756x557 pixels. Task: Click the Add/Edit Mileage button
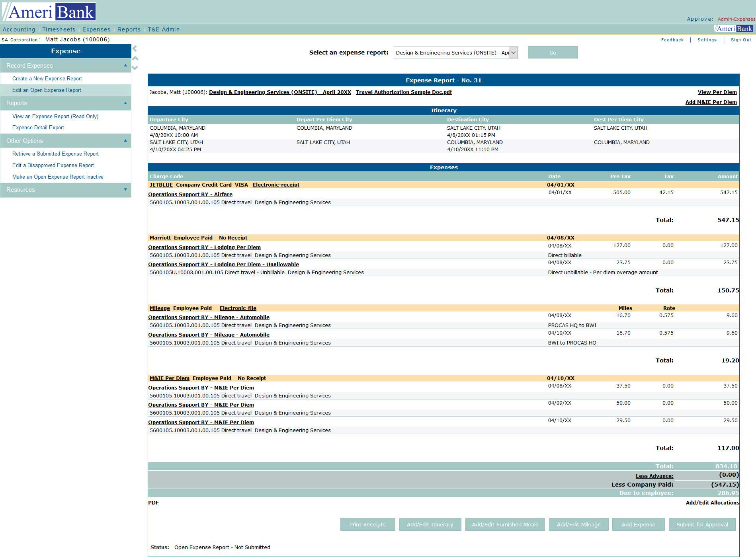coord(578,524)
